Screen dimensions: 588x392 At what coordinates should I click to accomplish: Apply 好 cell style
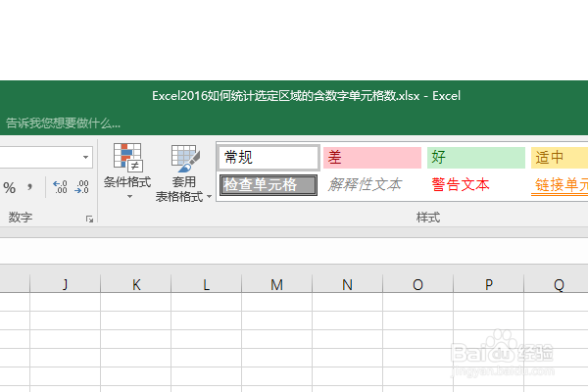(476, 157)
